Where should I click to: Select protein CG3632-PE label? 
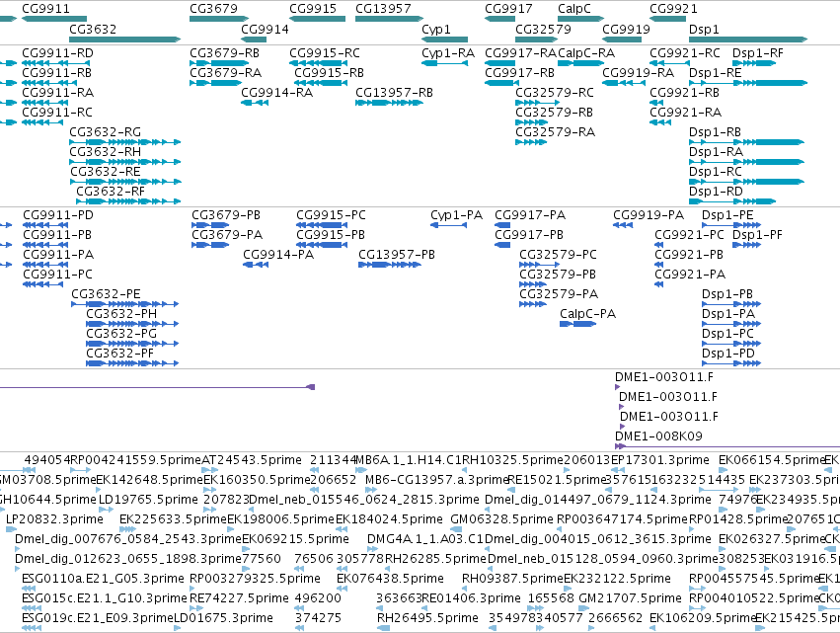click(x=106, y=293)
